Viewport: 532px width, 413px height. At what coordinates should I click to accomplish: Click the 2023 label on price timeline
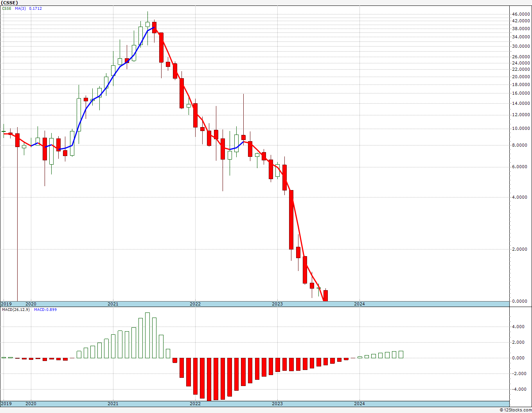277,304
